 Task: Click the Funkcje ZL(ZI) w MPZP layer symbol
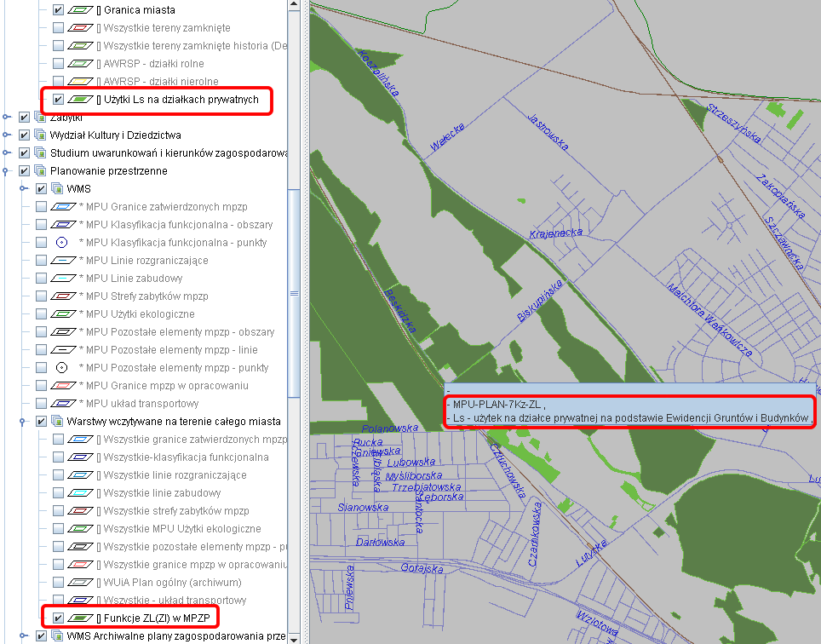81,618
